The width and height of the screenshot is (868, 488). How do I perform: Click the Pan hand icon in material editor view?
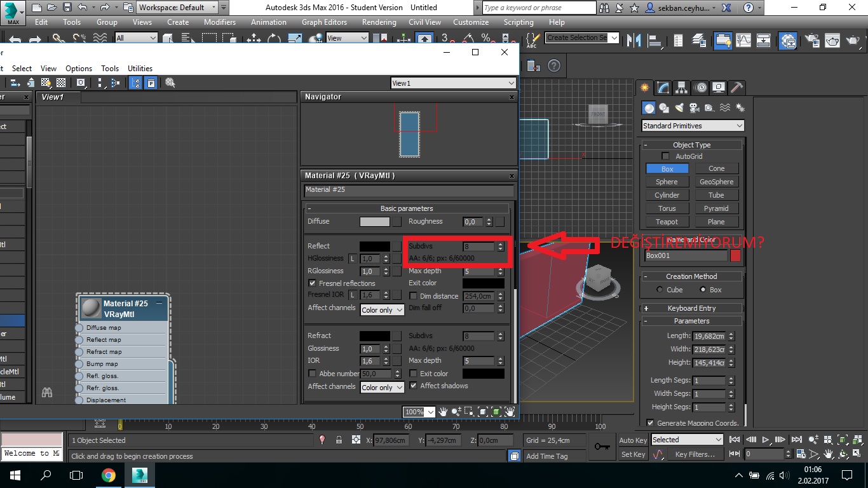(444, 412)
